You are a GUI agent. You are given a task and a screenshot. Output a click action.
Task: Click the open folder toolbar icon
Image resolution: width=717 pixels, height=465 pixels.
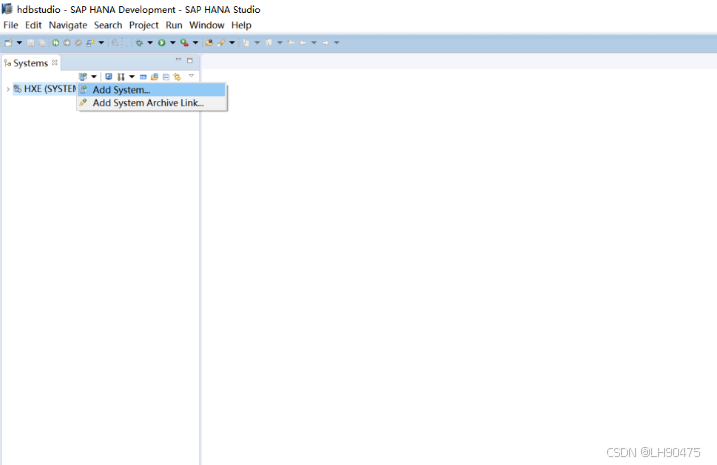[x=209, y=43]
